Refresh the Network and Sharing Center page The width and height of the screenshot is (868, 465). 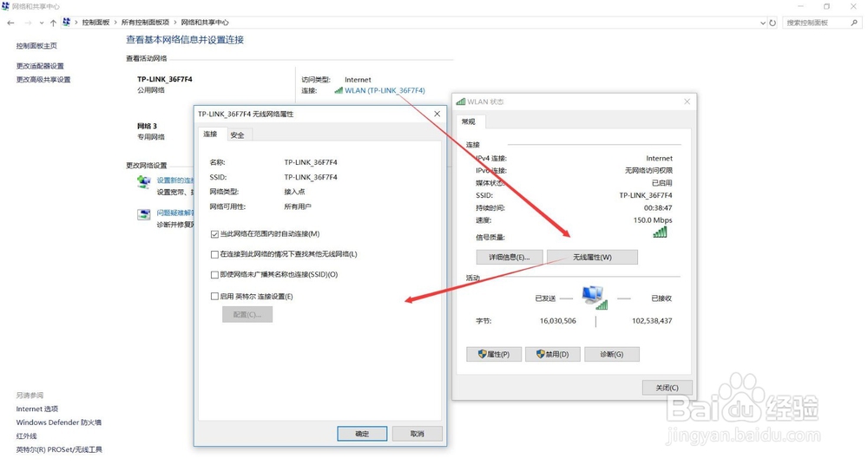(x=773, y=23)
